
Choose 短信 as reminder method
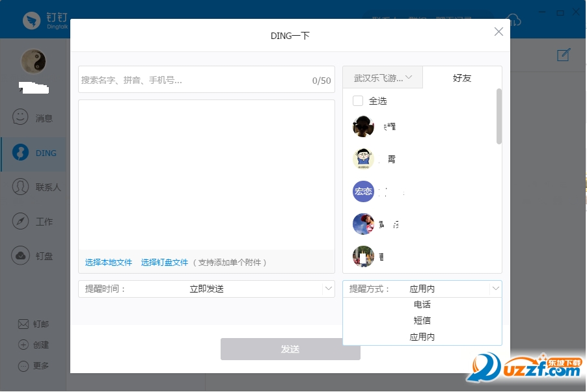(422, 320)
